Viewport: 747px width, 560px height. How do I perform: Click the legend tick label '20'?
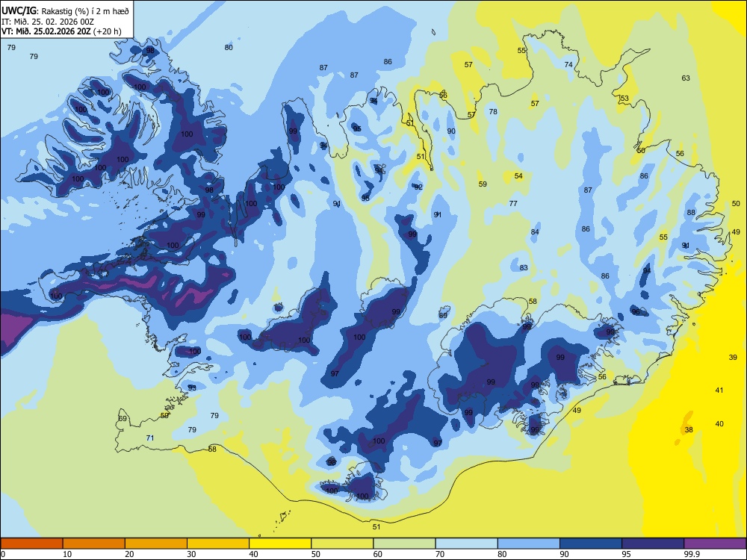pos(129,554)
